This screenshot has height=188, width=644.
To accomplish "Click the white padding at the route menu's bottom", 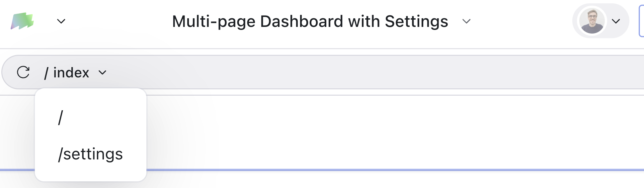I will 90,174.
